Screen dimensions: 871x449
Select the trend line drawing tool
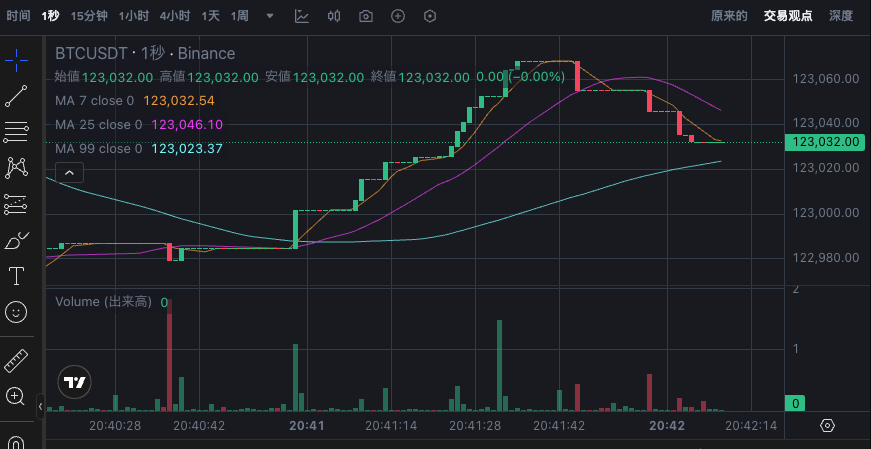pyautogui.click(x=17, y=96)
